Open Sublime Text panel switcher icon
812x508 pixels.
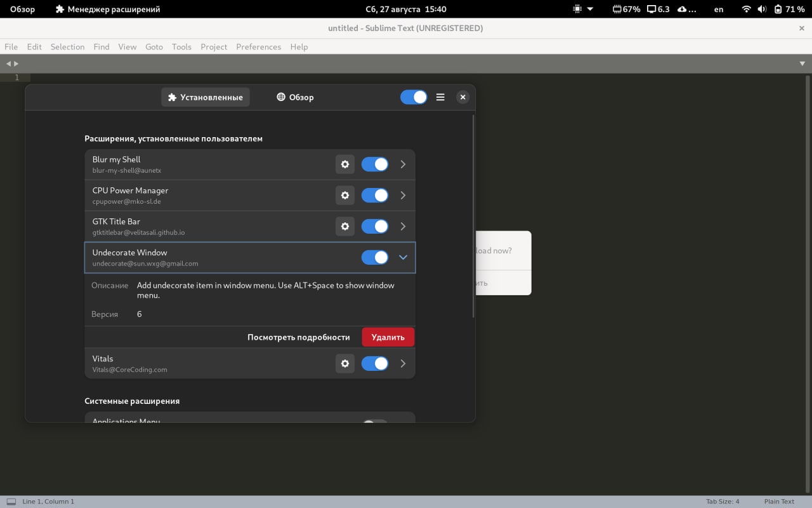(x=11, y=502)
